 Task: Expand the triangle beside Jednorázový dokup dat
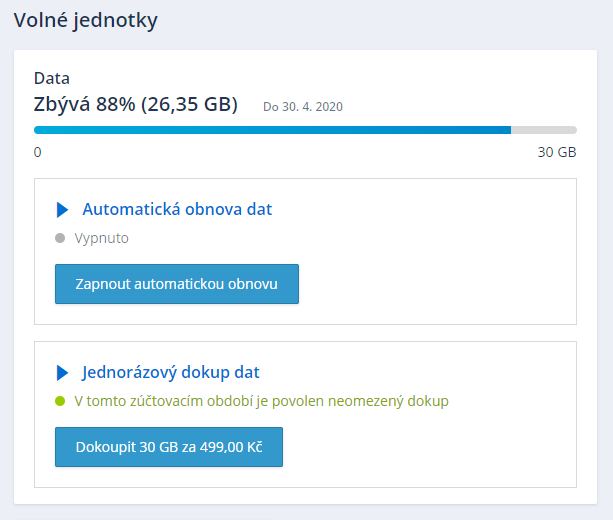coord(62,373)
